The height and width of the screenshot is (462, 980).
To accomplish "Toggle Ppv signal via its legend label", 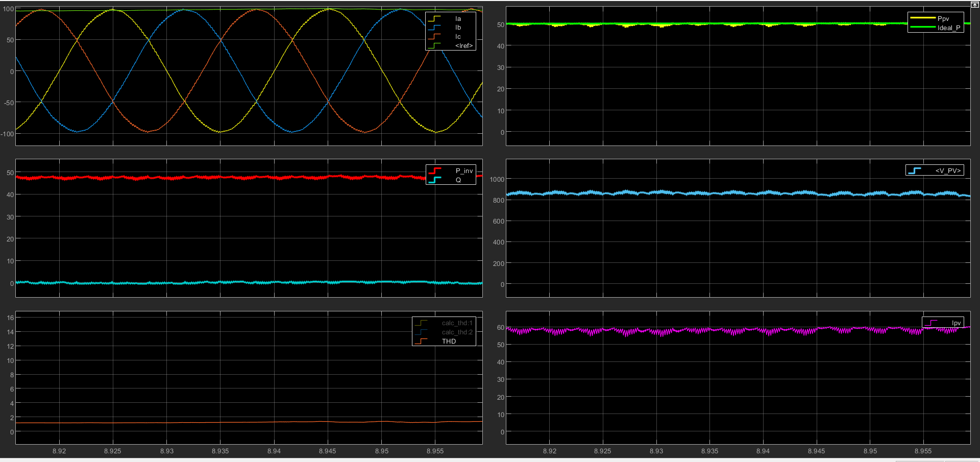I will click(x=943, y=19).
